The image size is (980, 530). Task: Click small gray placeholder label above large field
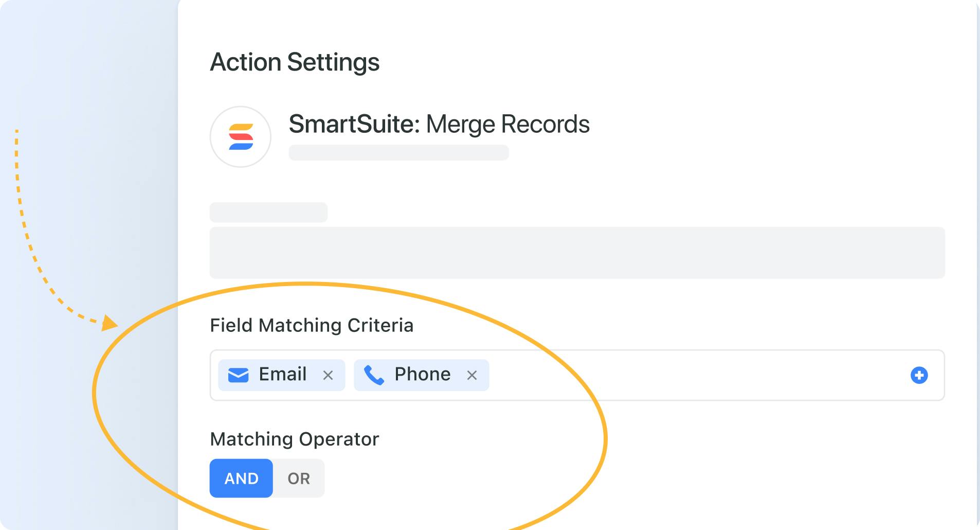click(268, 212)
